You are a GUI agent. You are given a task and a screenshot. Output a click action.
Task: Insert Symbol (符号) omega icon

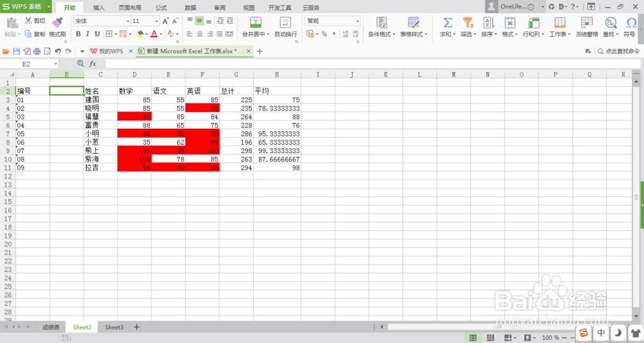coord(631,22)
